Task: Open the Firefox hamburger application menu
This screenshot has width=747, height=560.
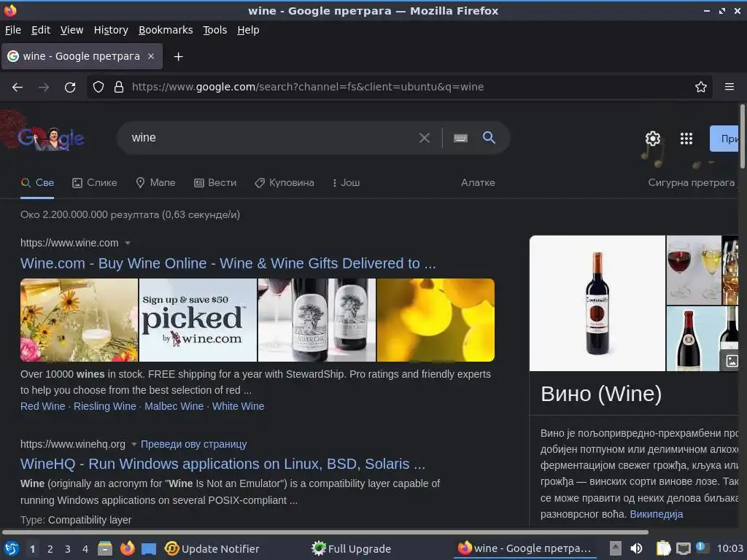Action: [729, 87]
